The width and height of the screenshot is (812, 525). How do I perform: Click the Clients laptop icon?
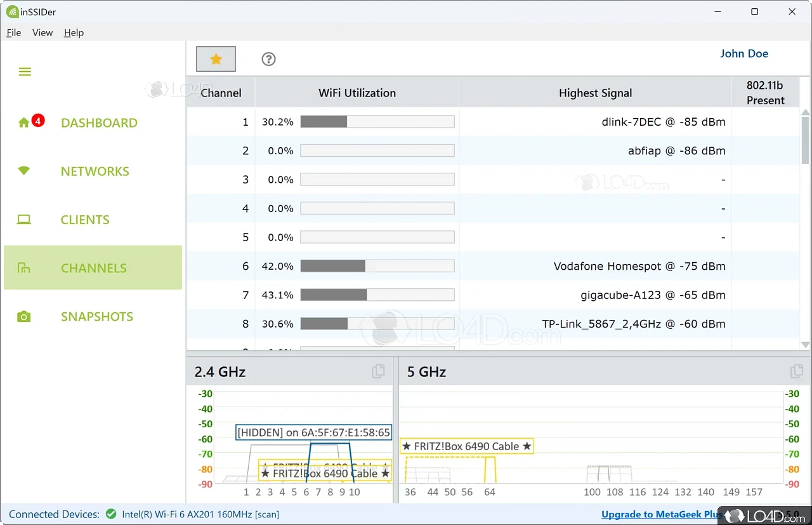[24, 220]
